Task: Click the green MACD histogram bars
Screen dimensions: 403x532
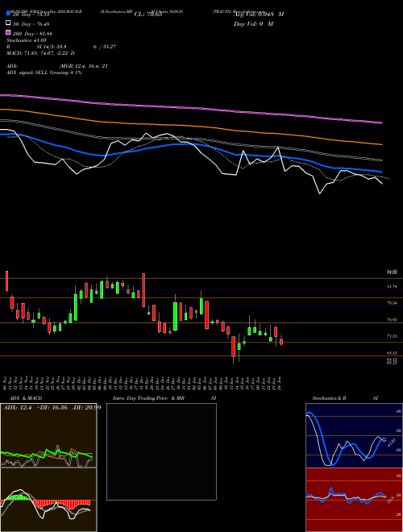Action: 17,497
